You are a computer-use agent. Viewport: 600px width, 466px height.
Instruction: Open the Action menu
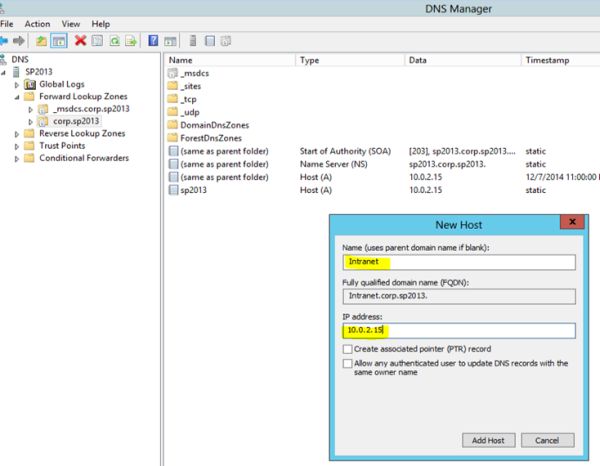[37, 24]
